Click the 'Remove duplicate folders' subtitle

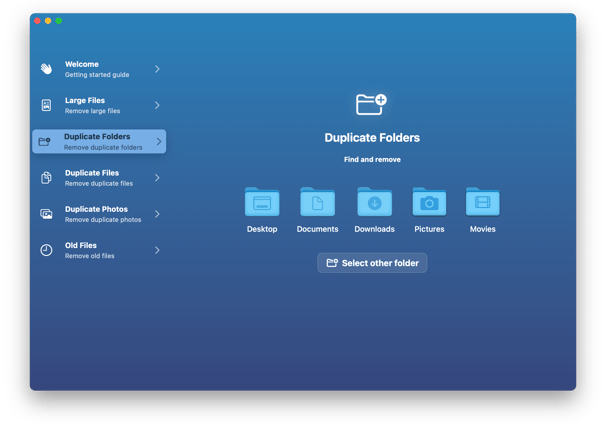click(x=103, y=148)
